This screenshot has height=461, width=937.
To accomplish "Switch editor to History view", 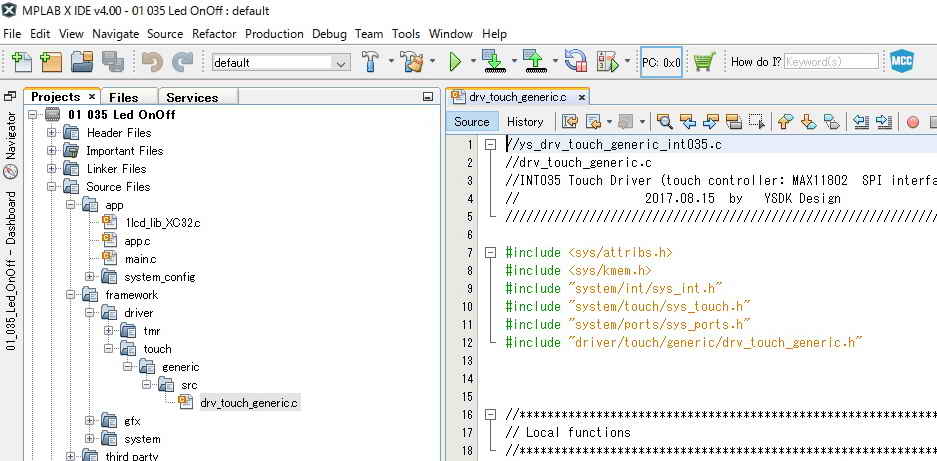I will pyautogui.click(x=525, y=122).
